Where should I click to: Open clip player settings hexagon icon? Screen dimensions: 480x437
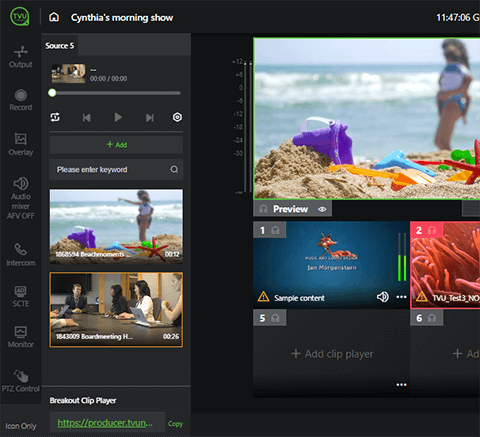coord(177,117)
